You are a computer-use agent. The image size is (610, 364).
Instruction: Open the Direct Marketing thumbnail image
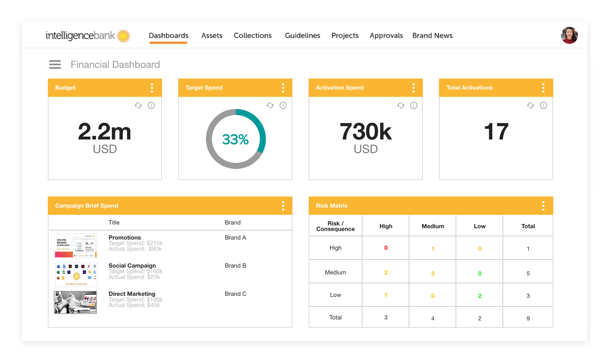pyautogui.click(x=75, y=302)
